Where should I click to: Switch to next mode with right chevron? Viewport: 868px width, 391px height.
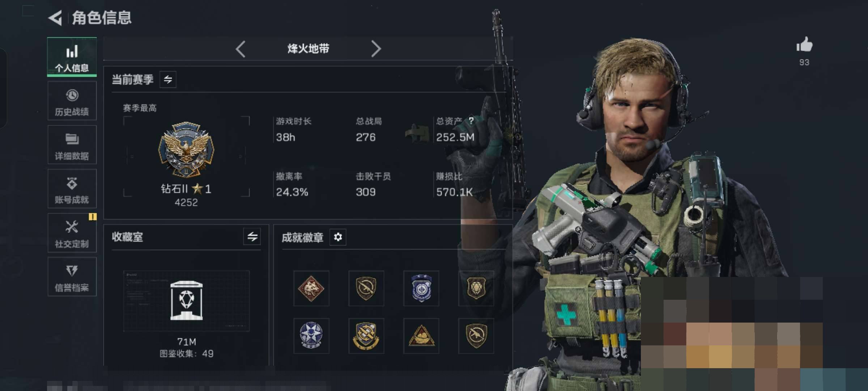pos(376,49)
